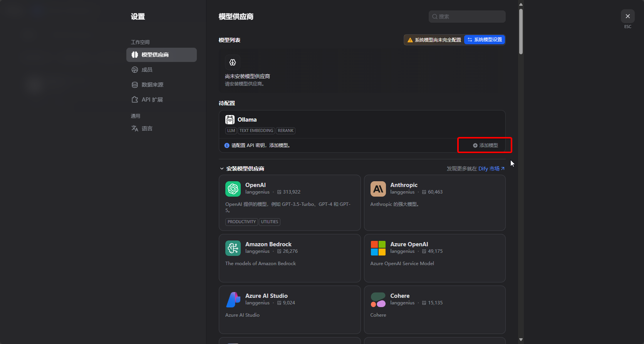Close settings with the X button
The height and width of the screenshot is (344, 644).
click(x=627, y=16)
